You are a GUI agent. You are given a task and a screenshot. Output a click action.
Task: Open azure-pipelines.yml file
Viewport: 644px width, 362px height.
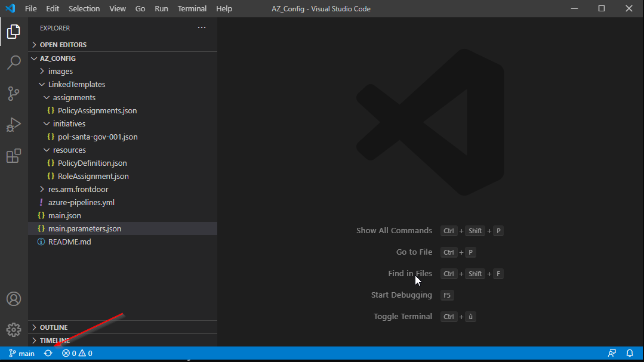click(81, 202)
